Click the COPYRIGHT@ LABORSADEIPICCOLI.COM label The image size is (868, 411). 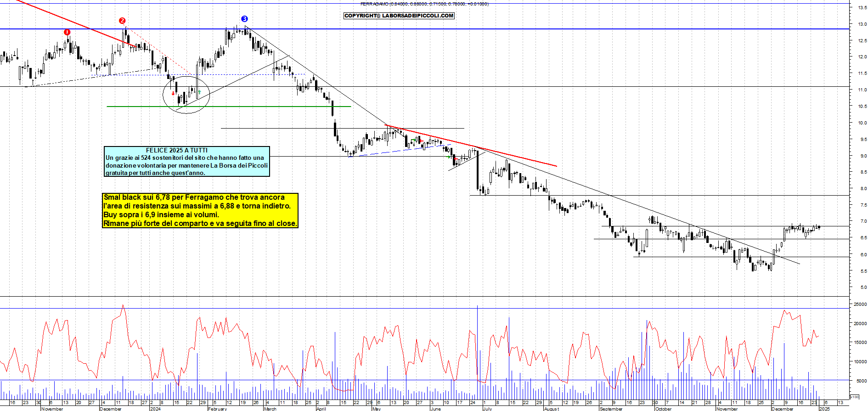399,16
